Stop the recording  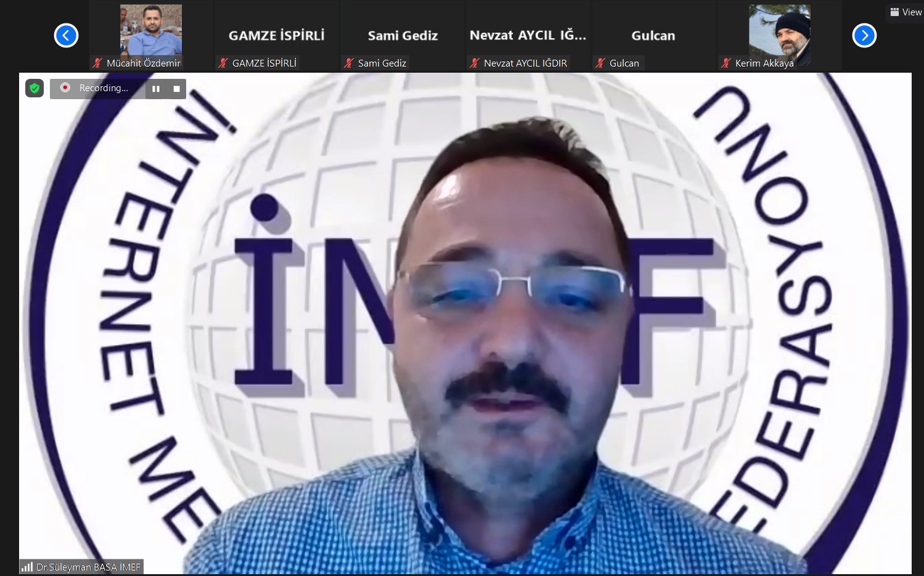[x=176, y=89]
